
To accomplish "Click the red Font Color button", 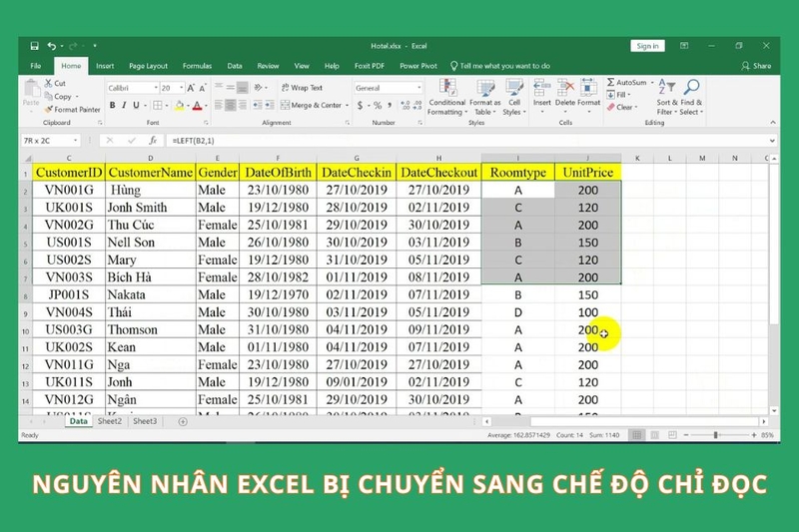I will [198, 106].
